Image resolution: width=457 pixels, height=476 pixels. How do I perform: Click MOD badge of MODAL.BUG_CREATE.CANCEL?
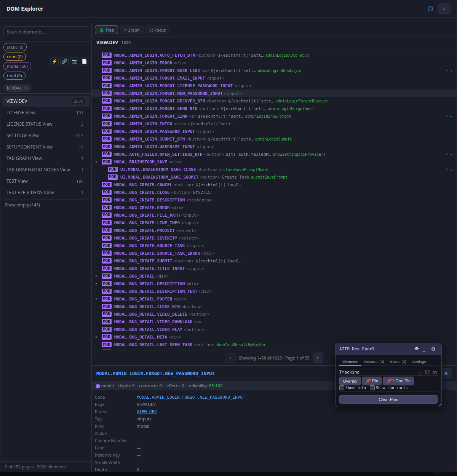107,185
